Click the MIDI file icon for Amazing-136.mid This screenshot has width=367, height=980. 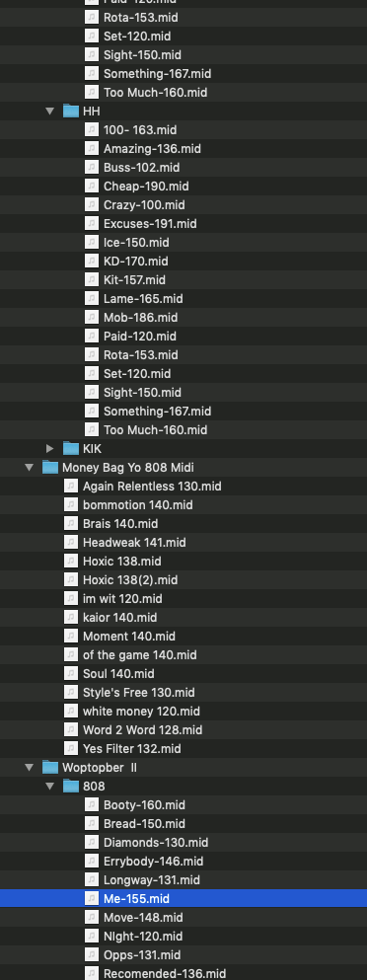pyautogui.click(x=92, y=149)
